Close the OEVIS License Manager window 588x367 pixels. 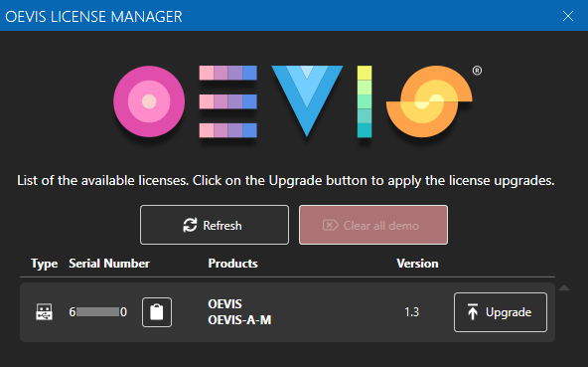[568, 16]
